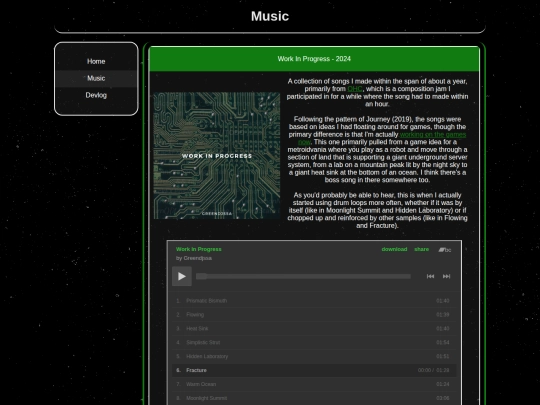
Task: Click the player's download link
Action: (x=394, y=249)
